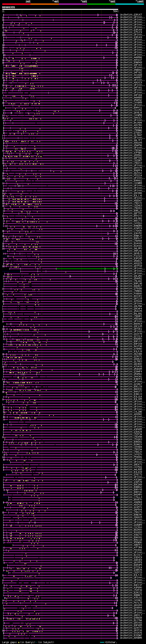Open hit UniRef100_A9V1U7
This screenshot has width=146, height=644.
click(x=131, y=60)
